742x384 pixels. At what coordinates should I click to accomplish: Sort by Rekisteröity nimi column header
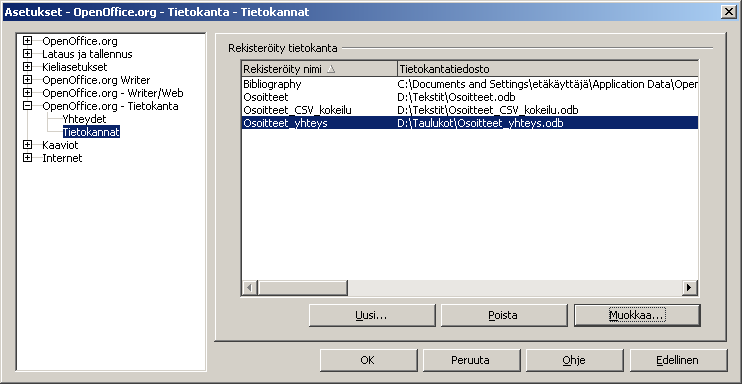coord(319,69)
